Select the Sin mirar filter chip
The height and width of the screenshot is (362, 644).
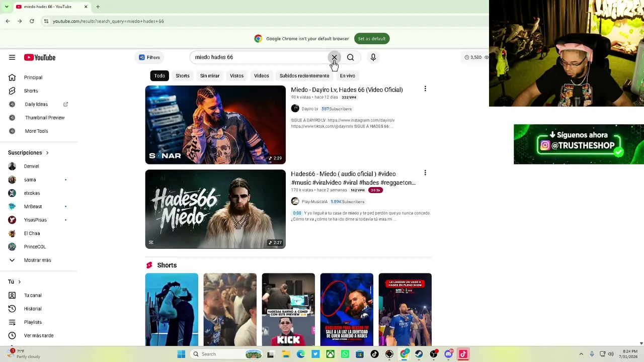coord(210,75)
